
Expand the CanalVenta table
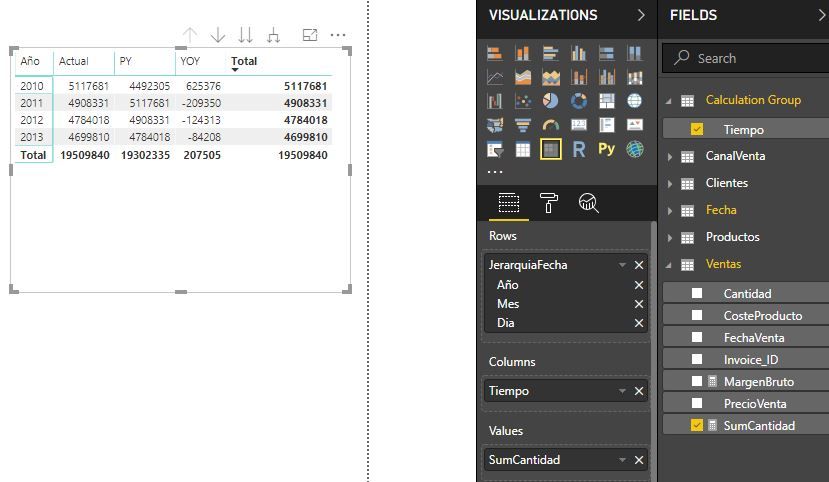coord(669,156)
